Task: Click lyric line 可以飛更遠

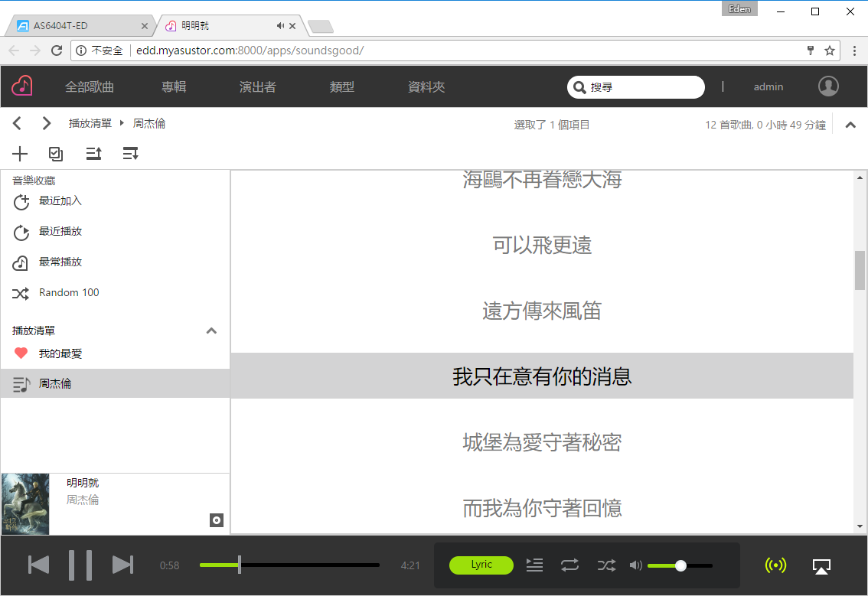Action: (542, 245)
